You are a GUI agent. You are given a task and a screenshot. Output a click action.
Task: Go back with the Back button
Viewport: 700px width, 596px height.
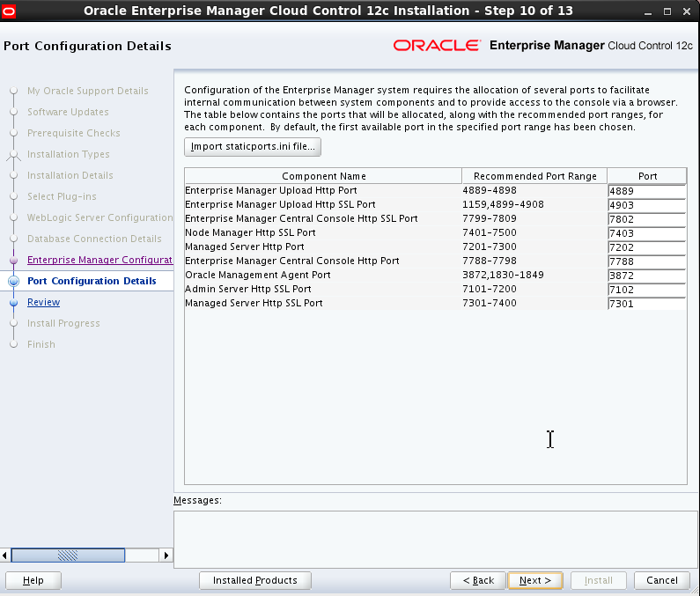pyautogui.click(x=478, y=580)
